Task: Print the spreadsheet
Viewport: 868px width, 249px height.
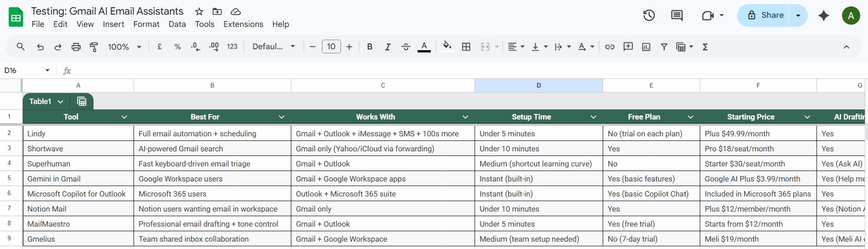Action: click(76, 47)
